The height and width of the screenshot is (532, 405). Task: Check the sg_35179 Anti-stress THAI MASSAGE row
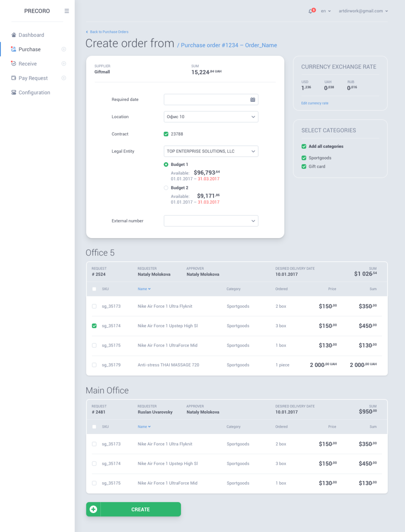pyautogui.click(x=94, y=365)
